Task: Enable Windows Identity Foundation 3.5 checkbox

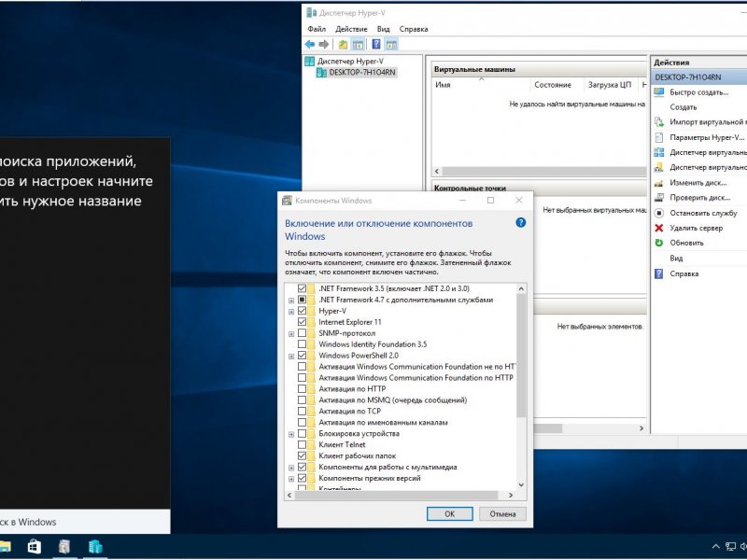Action: pyautogui.click(x=302, y=344)
